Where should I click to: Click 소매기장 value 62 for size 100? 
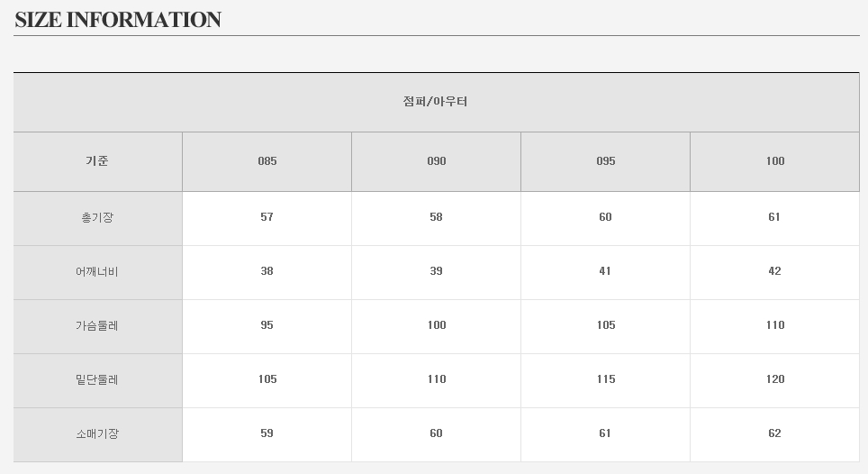774,433
